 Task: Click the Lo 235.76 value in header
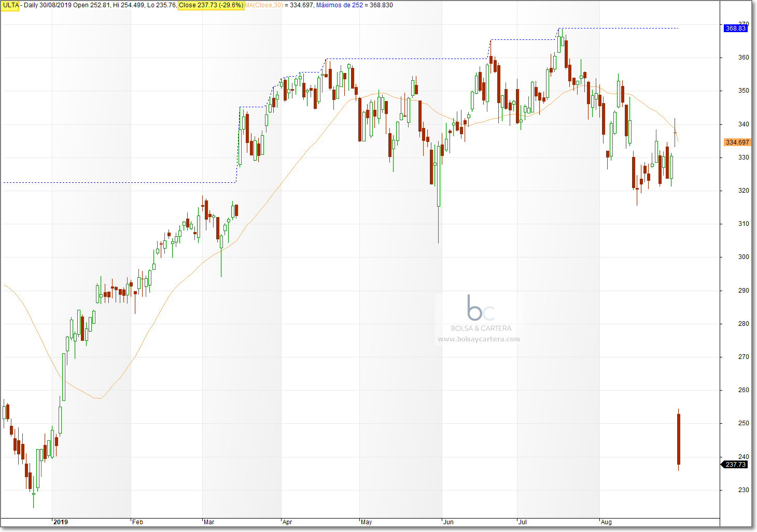point(162,5)
